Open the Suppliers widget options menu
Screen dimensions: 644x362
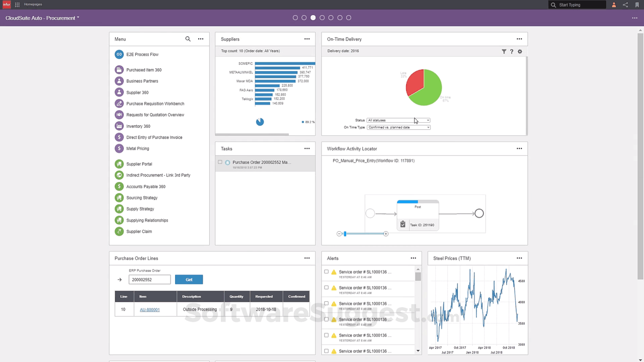click(307, 39)
